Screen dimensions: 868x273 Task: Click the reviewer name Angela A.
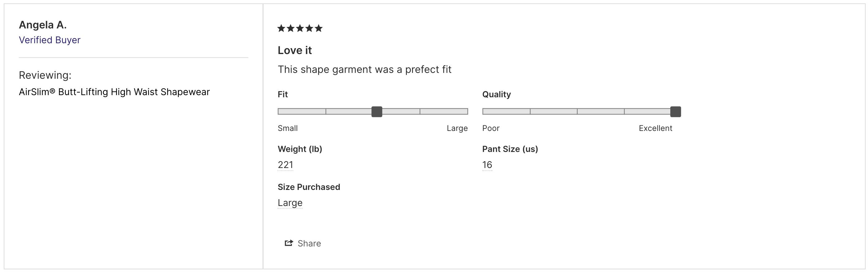[x=43, y=25]
